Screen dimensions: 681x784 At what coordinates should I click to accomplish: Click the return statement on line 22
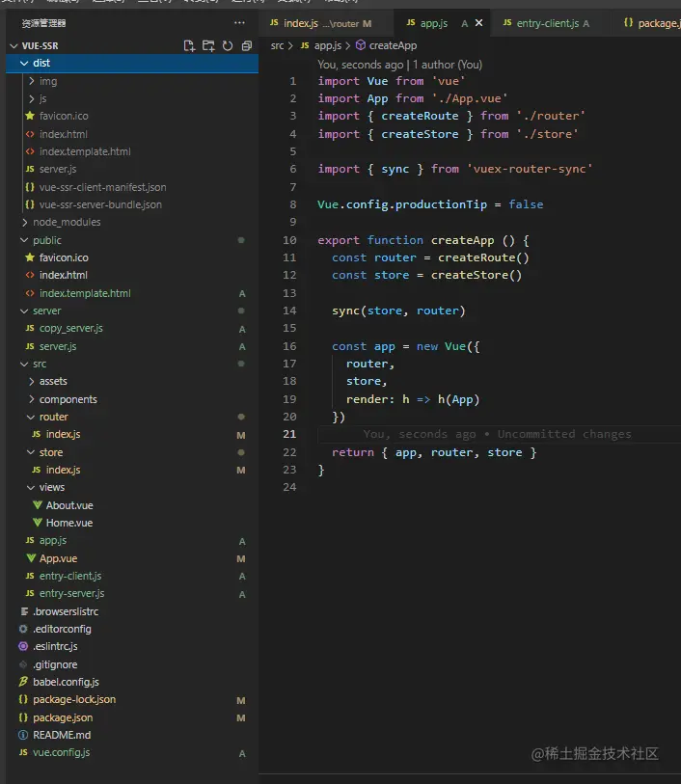coord(434,452)
